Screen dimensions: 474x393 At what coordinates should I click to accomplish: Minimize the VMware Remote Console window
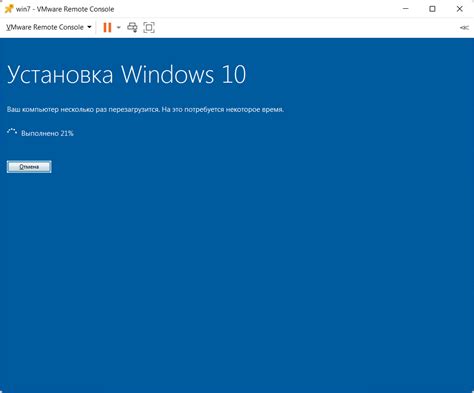405,9
